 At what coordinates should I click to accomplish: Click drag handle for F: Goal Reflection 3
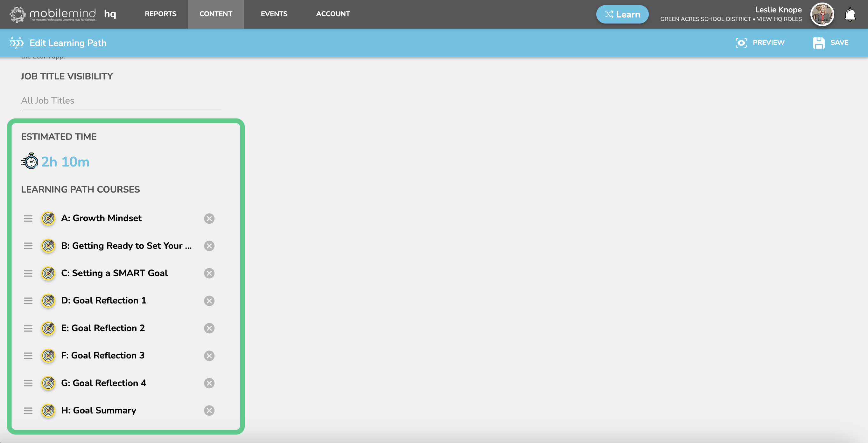tap(28, 356)
